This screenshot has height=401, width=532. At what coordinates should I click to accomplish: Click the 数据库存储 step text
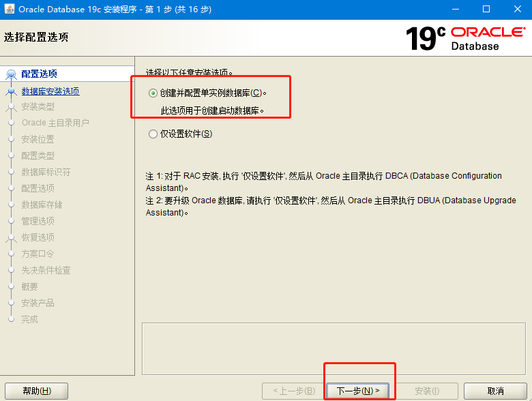tap(42, 205)
